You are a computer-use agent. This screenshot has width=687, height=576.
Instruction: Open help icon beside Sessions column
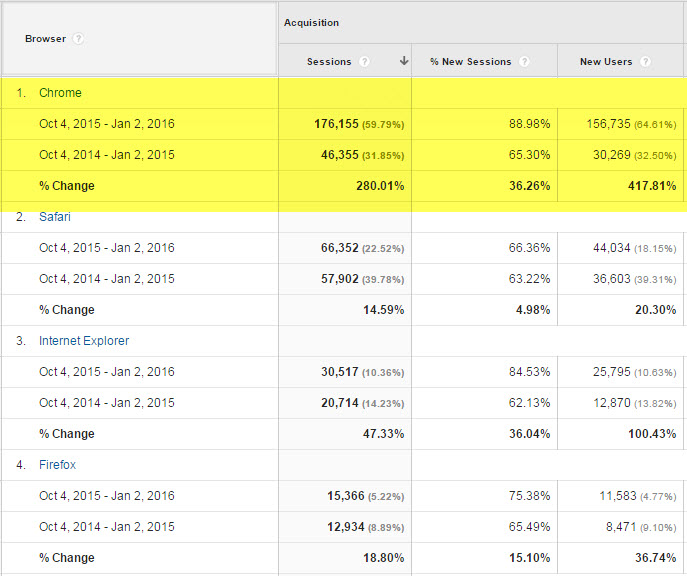coord(364,62)
